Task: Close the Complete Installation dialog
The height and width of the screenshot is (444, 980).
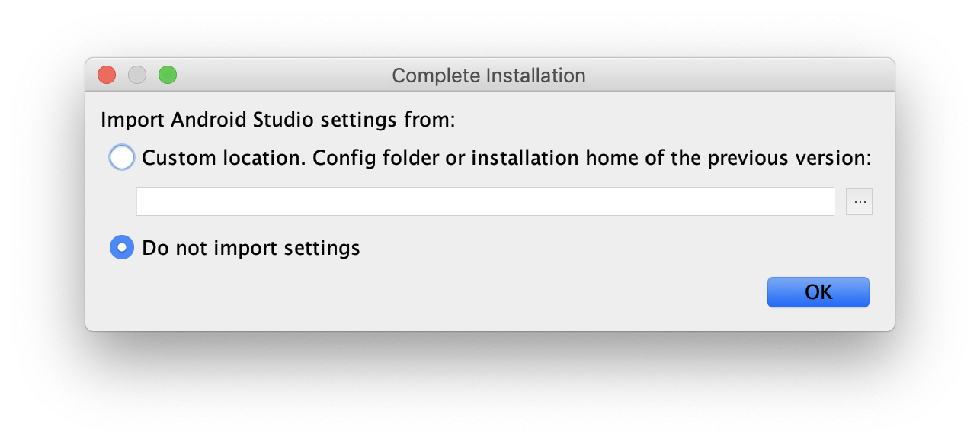Action: coord(107,75)
